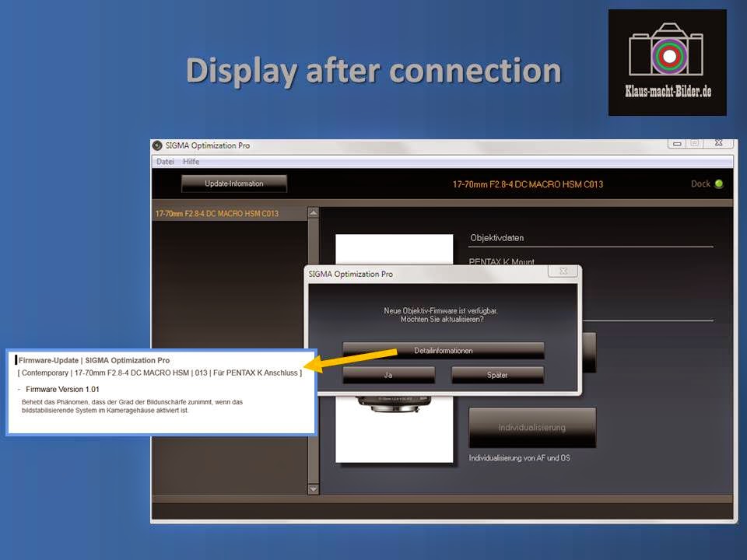Open the Datei menu

(165, 162)
